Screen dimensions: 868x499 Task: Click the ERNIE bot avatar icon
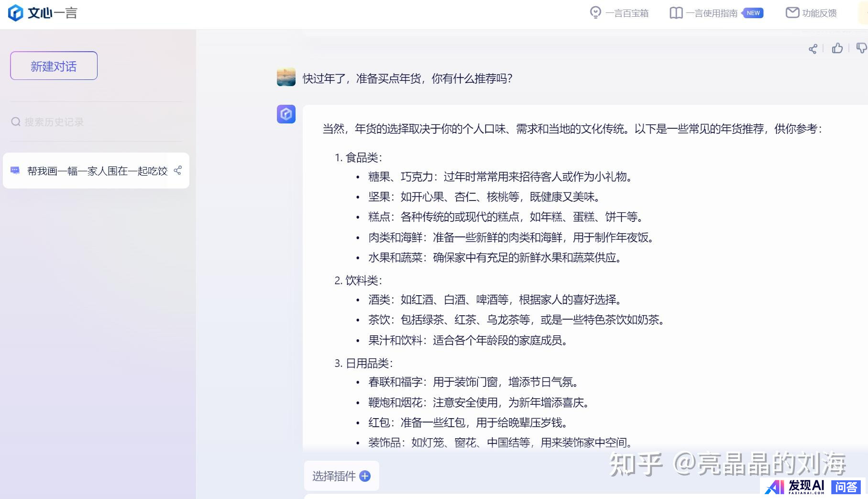286,114
